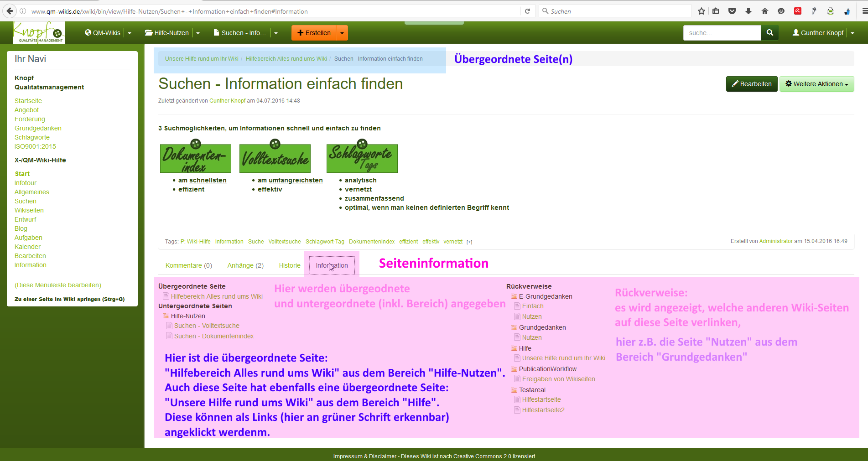Click the Dokumentenindex image tile
The width and height of the screenshot is (868, 461).
point(195,157)
